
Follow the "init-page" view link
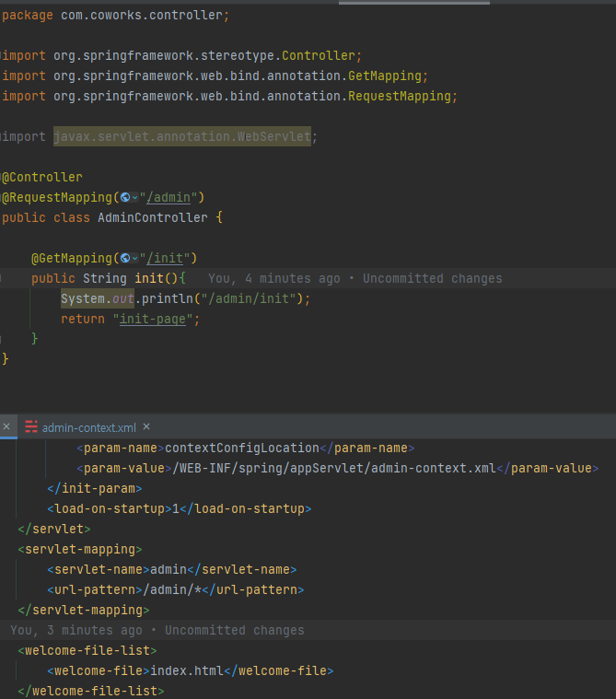click(153, 319)
